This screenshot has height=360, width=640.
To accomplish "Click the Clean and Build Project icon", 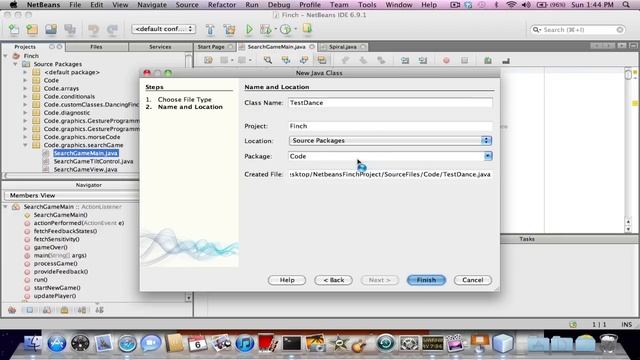I will [229, 29].
